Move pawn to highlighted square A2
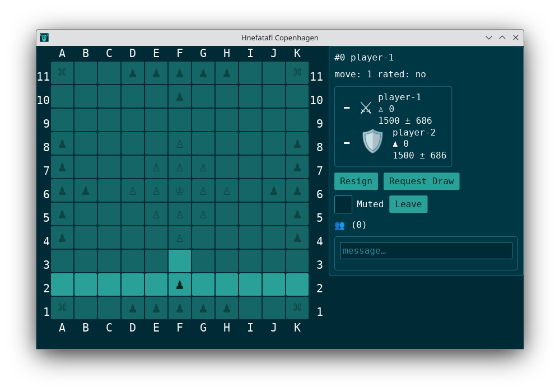The image size is (560, 392). click(62, 284)
